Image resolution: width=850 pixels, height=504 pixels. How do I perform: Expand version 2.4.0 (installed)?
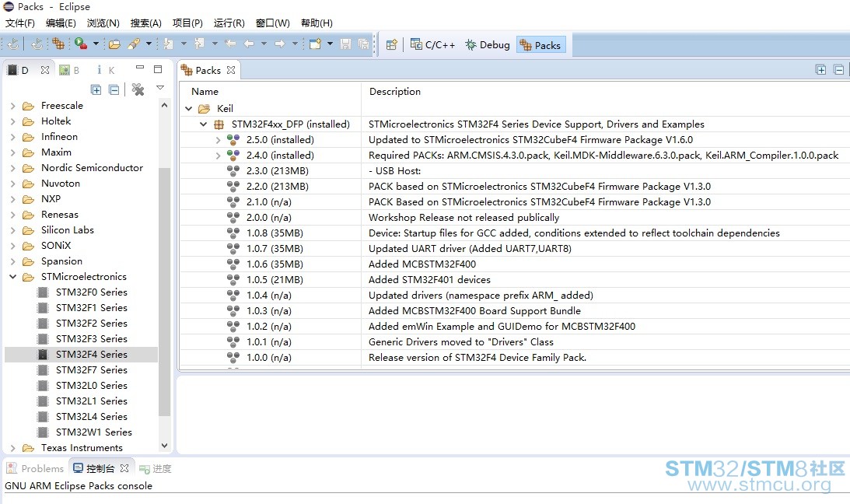pos(218,156)
